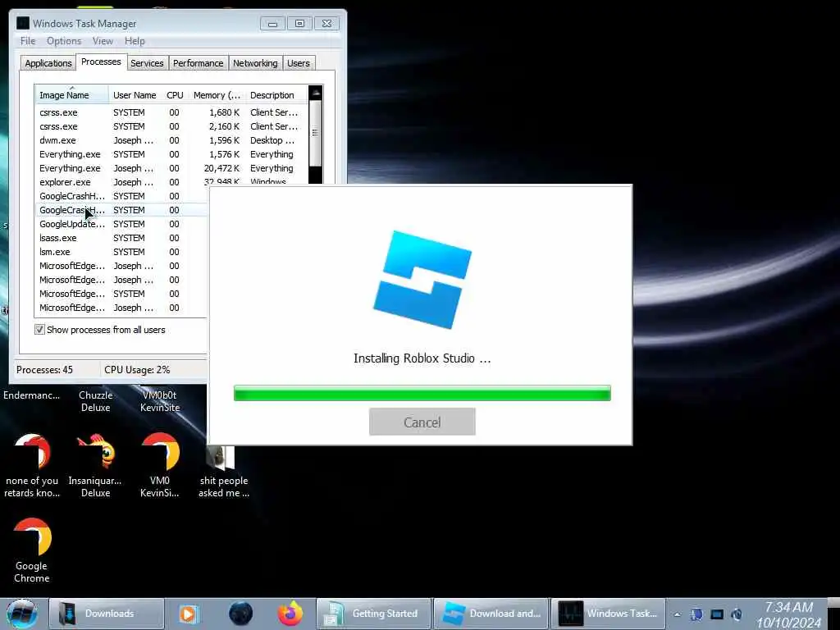The image size is (840, 630).
Task: Switch to the Performance tab
Action: click(198, 63)
